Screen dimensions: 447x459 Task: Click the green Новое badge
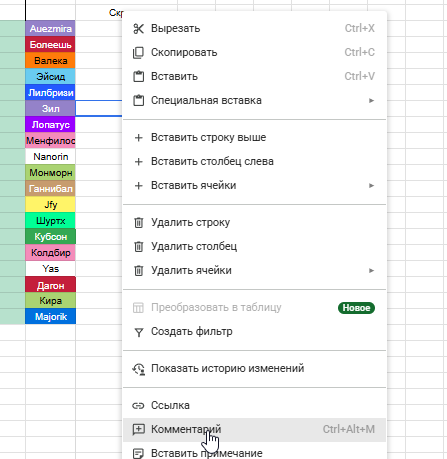pos(356,308)
